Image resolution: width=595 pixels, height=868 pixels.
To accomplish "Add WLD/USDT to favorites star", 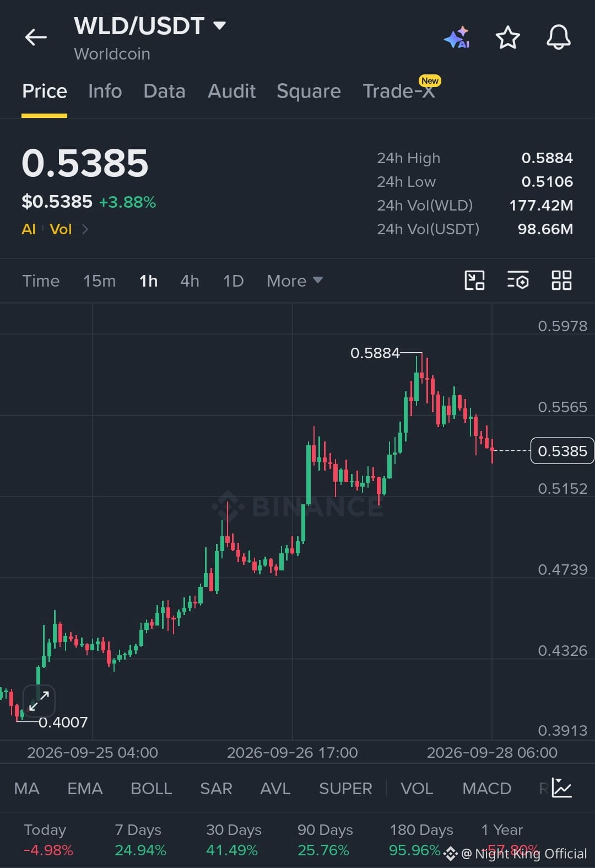I will [507, 37].
